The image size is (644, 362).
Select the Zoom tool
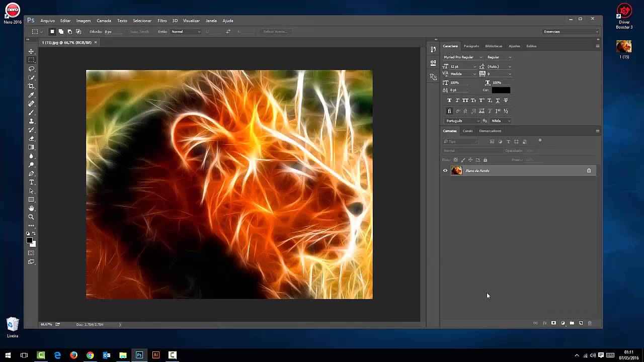(x=31, y=217)
